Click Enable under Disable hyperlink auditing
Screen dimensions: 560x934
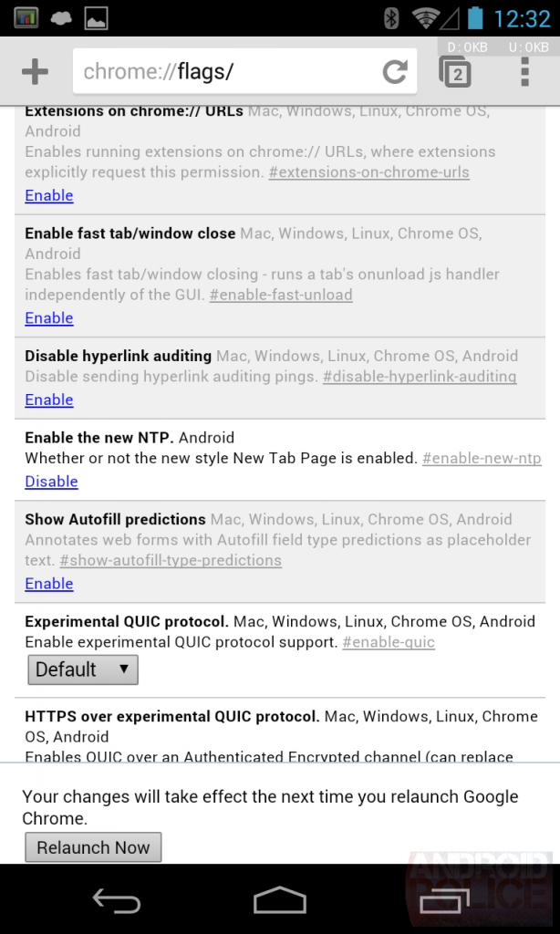(x=49, y=400)
